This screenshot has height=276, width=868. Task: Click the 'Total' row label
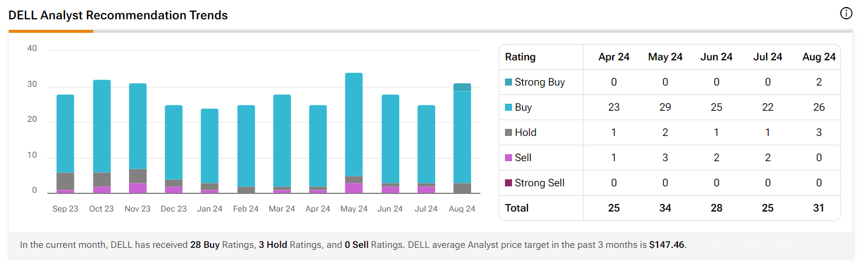[517, 208]
